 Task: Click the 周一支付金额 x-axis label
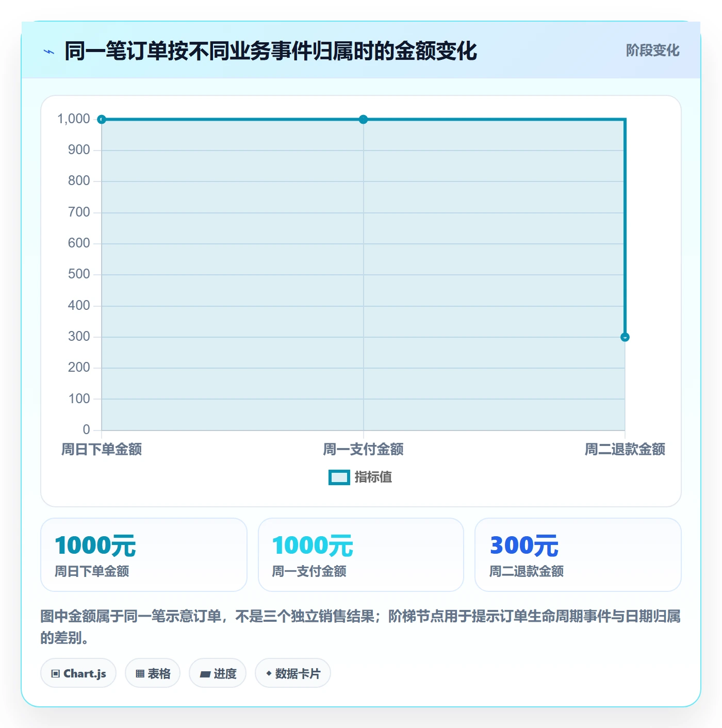point(364,450)
